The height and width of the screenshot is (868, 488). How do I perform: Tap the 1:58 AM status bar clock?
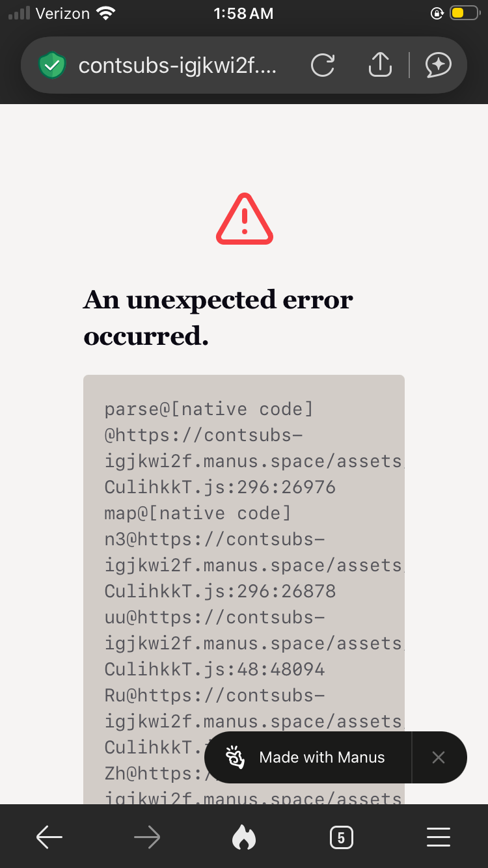tap(243, 14)
